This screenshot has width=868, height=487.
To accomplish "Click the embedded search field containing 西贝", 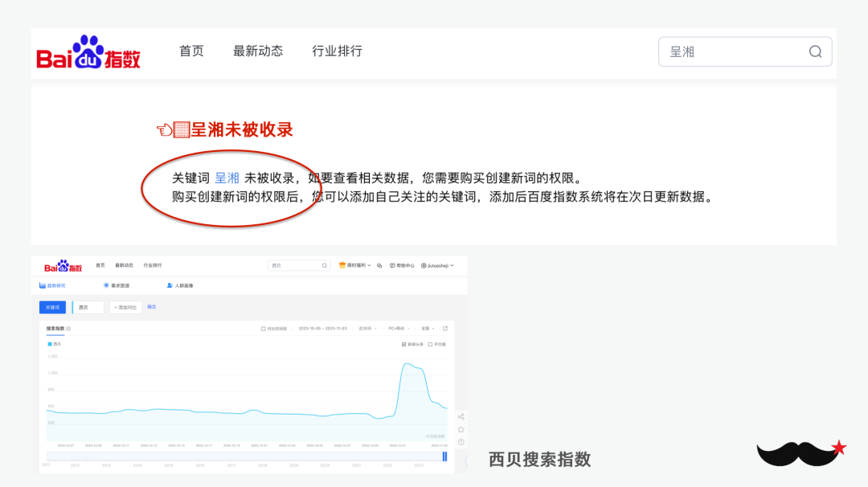I will coord(299,266).
